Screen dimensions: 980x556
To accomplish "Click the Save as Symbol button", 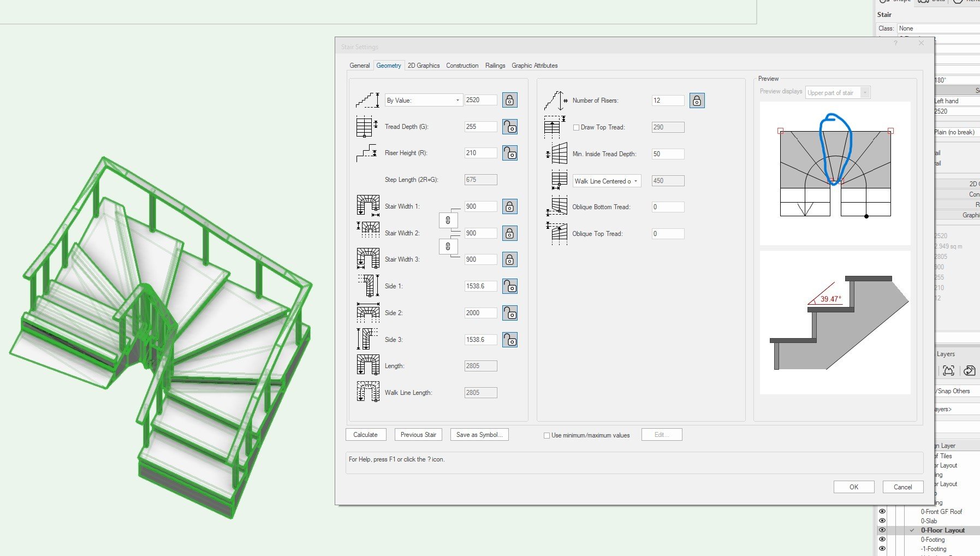I will click(x=479, y=434).
